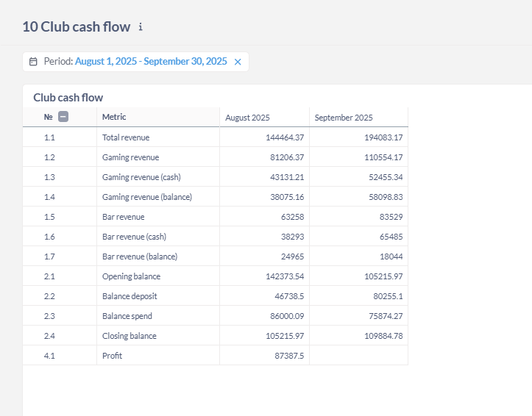
Task: Click the Metric column header
Action: click(114, 117)
